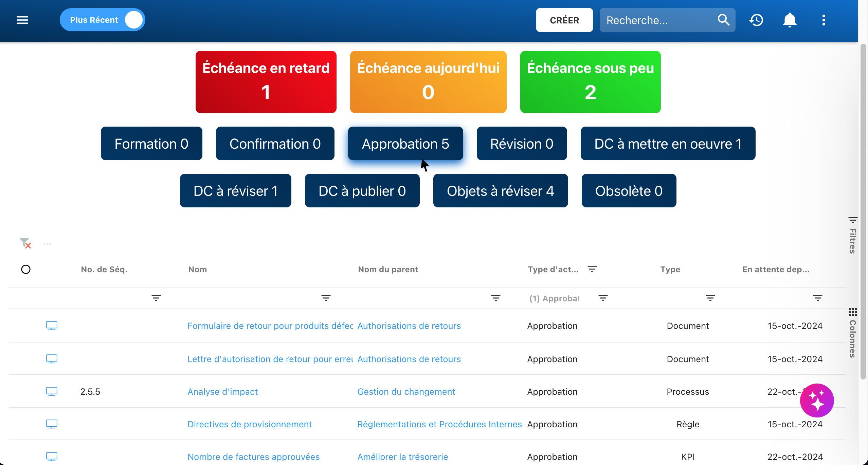Open the hamburger navigation menu
The image size is (868, 465).
click(22, 20)
